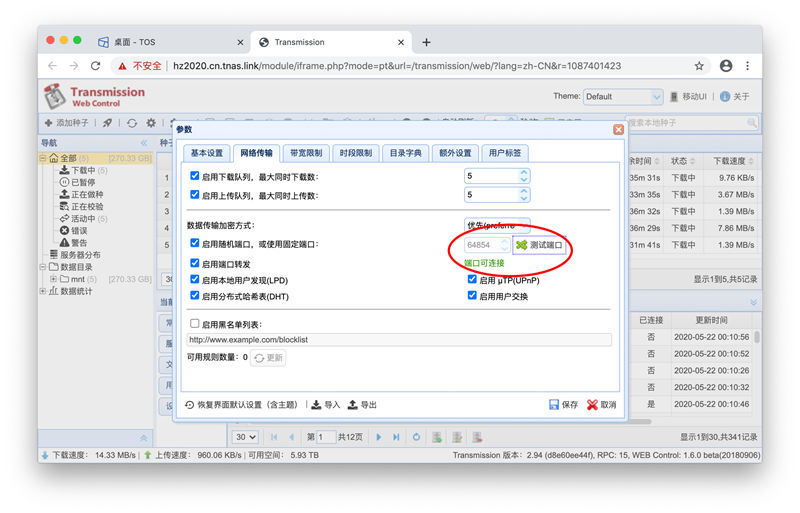Image resolution: width=800 pixels, height=513 pixels.
Task: Click the 移动UI mobile UI button
Action: pyautogui.click(x=688, y=96)
